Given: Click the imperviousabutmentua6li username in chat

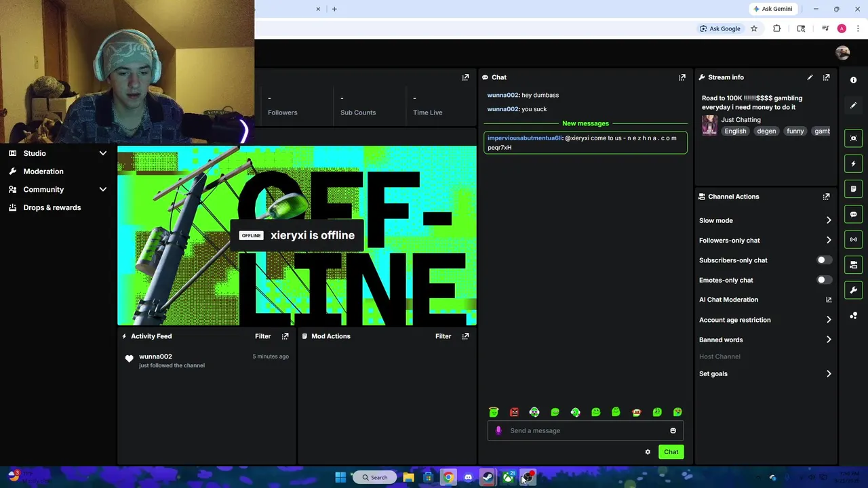Looking at the screenshot, I should (524, 138).
